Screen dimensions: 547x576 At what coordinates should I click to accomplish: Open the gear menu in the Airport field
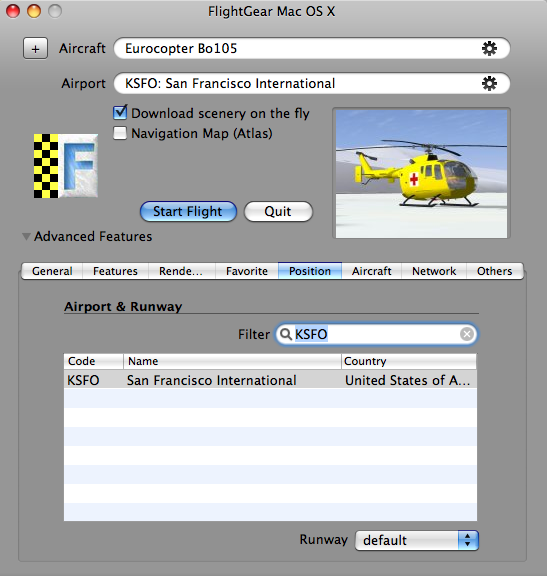click(489, 83)
